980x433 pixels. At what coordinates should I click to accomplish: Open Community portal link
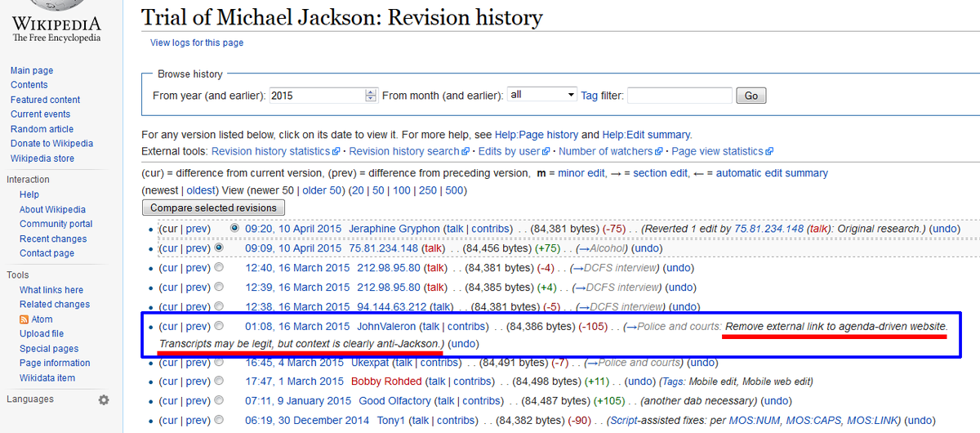point(56,224)
